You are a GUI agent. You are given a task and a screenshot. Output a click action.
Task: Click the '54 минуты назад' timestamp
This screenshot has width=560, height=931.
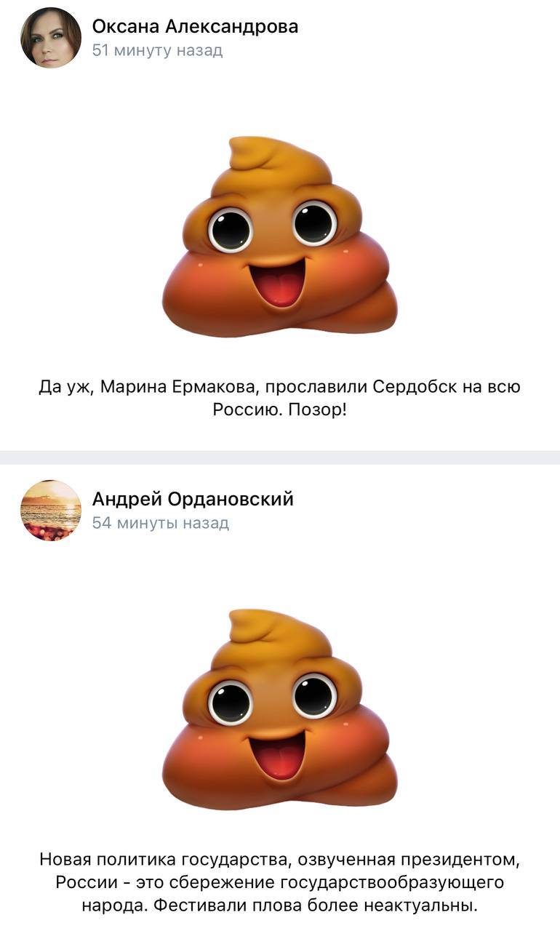(x=161, y=523)
